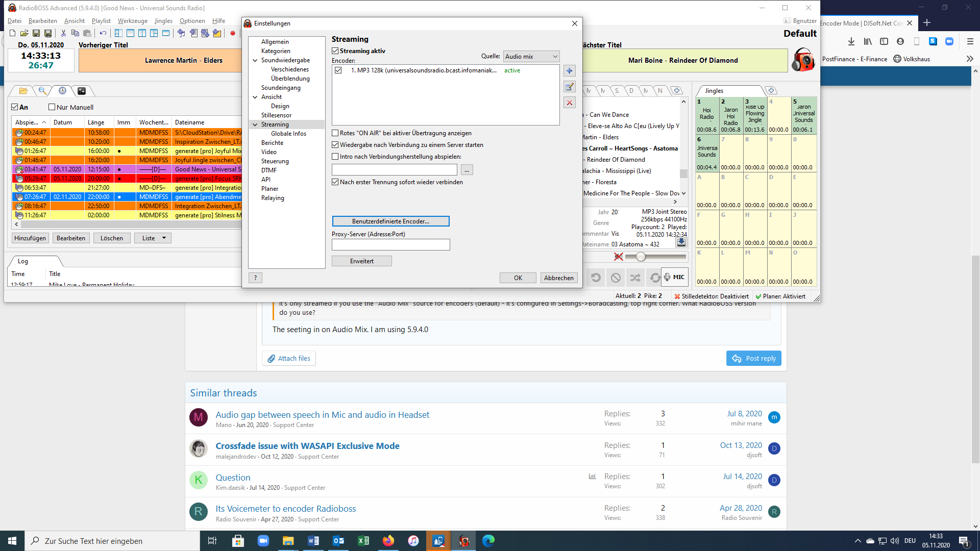This screenshot has width=980, height=551.
Task: Open Word from the Windows taskbar
Action: (x=313, y=541)
